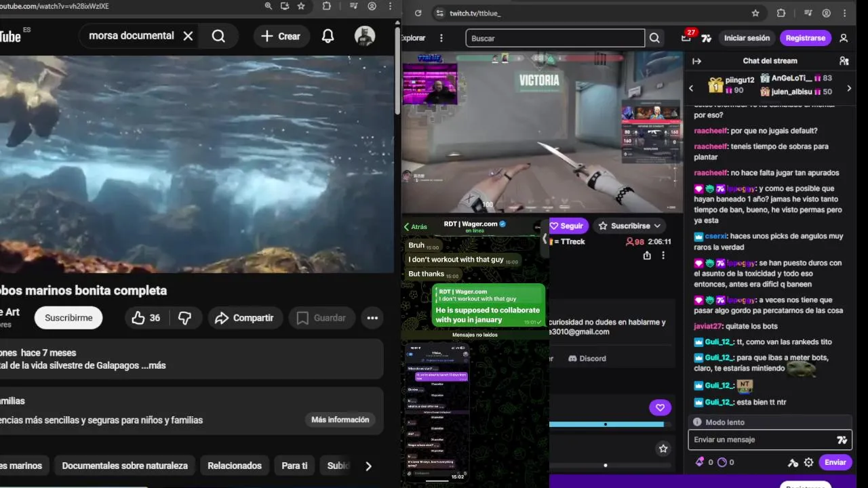This screenshot has height=488, width=868.
Task: Open extensions in the YouTube browser window
Action: click(x=327, y=6)
